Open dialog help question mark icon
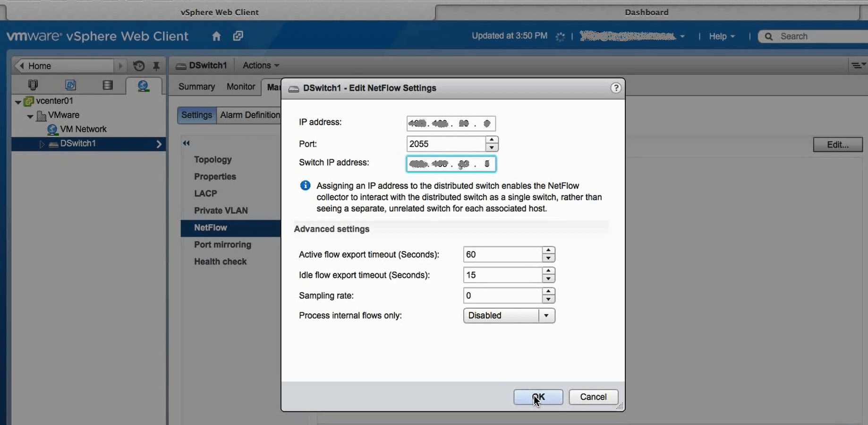Screen dimensions: 868x425 point(615,88)
